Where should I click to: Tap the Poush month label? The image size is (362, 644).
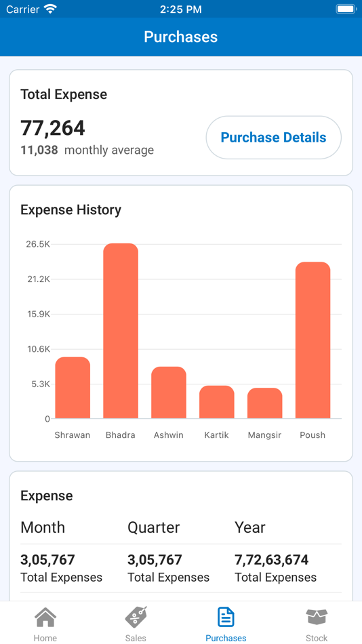click(313, 435)
